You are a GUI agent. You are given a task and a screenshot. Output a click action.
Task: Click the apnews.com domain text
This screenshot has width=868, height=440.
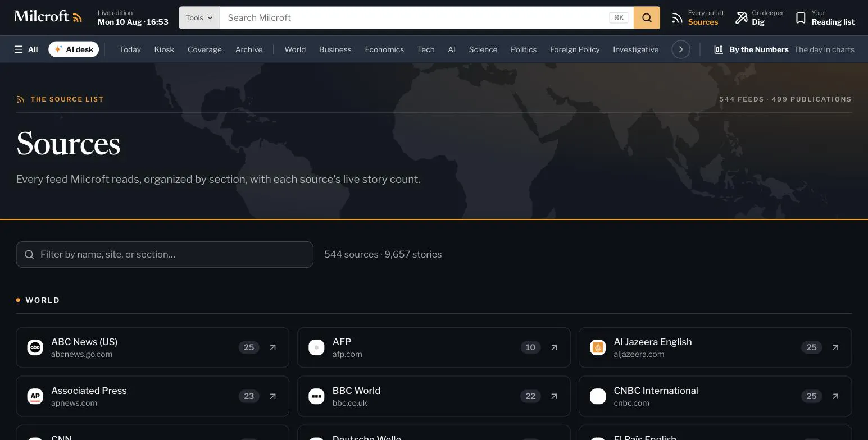pos(74,403)
